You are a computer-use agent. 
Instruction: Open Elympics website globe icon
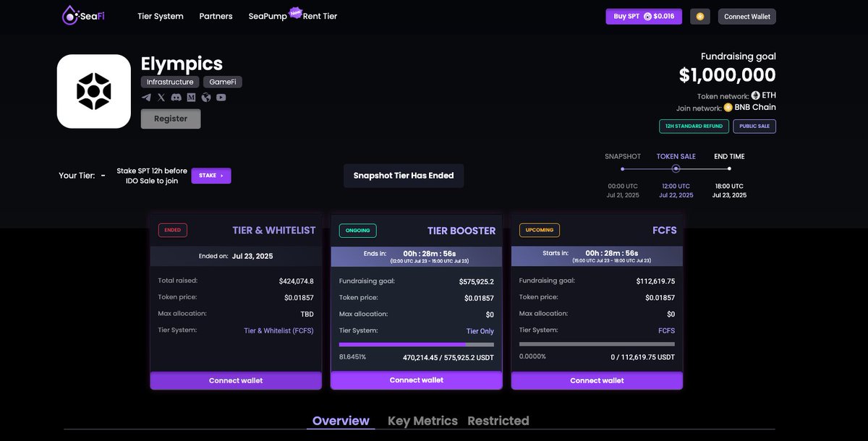(x=206, y=97)
